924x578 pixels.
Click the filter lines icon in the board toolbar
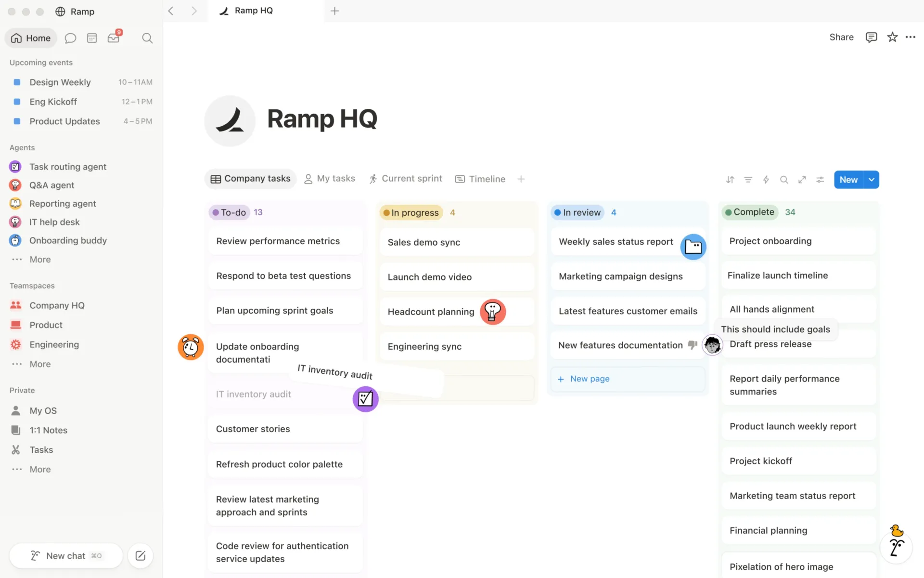tap(748, 180)
